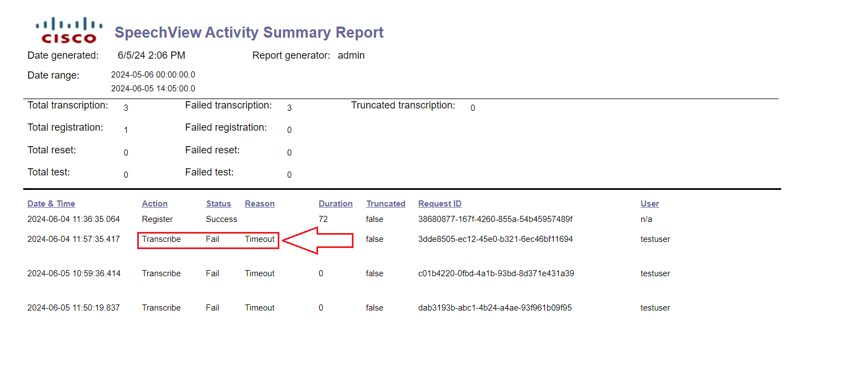The image size is (868, 367).
Task: Click timestamp 2024-06-05 10:59:36.414
Action: click(x=74, y=273)
